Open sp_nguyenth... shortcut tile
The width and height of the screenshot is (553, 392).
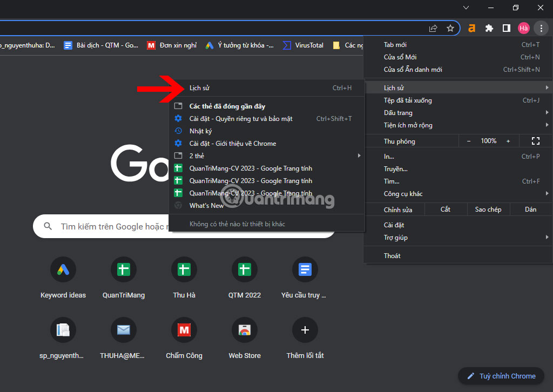click(63, 339)
